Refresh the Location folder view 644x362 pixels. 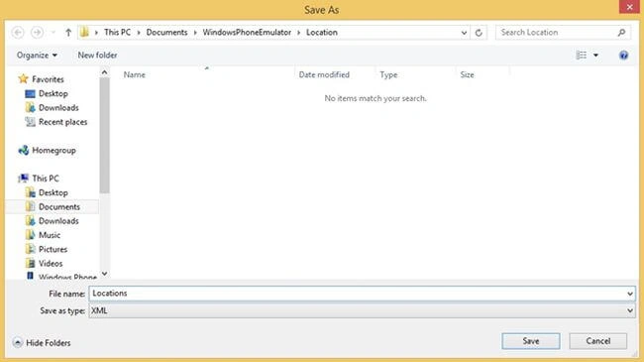pos(479,33)
